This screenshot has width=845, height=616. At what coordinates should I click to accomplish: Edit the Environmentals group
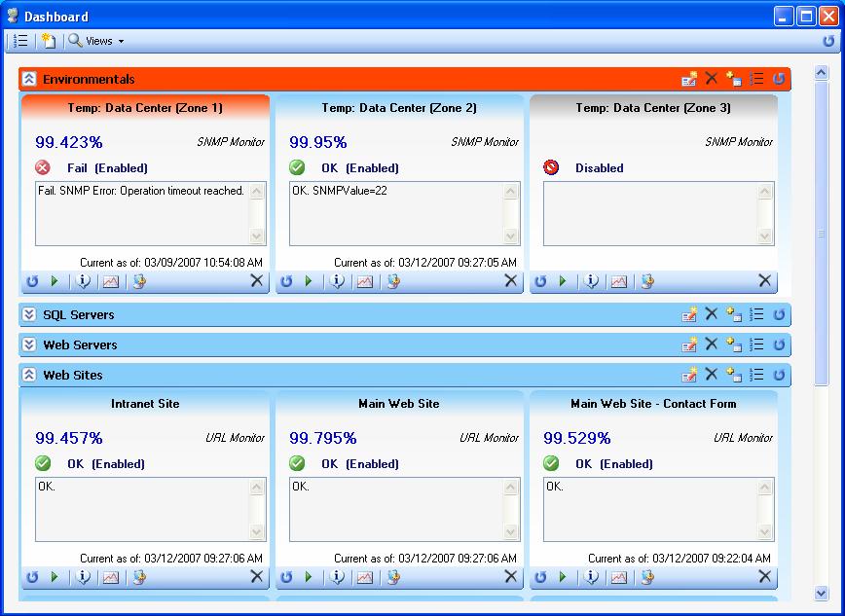pyautogui.click(x=688, y=79)
